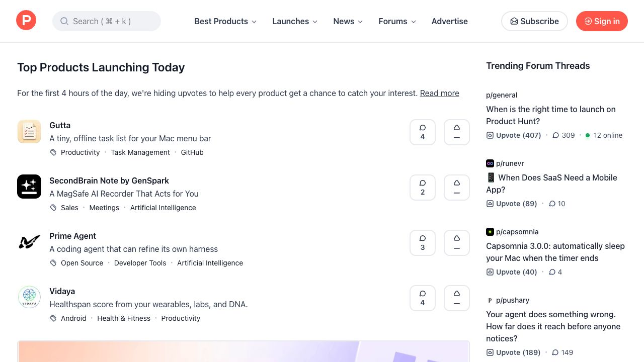Upvote the Gutta product

coord(457,132)
